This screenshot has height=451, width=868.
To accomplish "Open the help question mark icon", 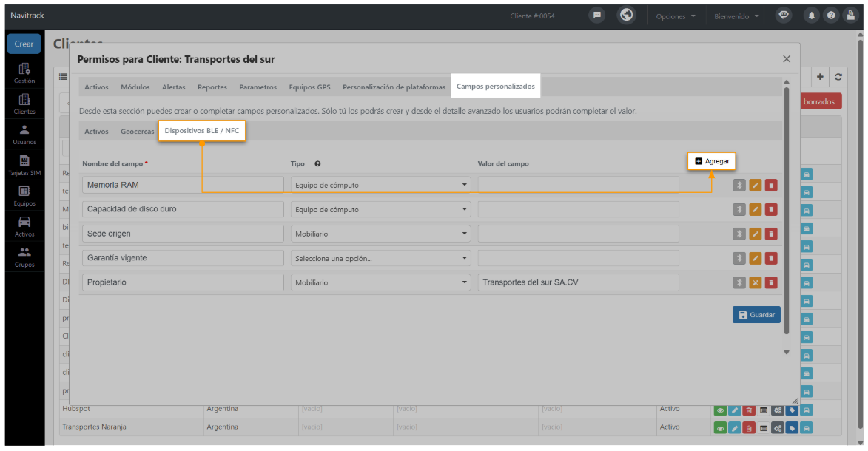I will pyautogui.click(x=831, y=16).
